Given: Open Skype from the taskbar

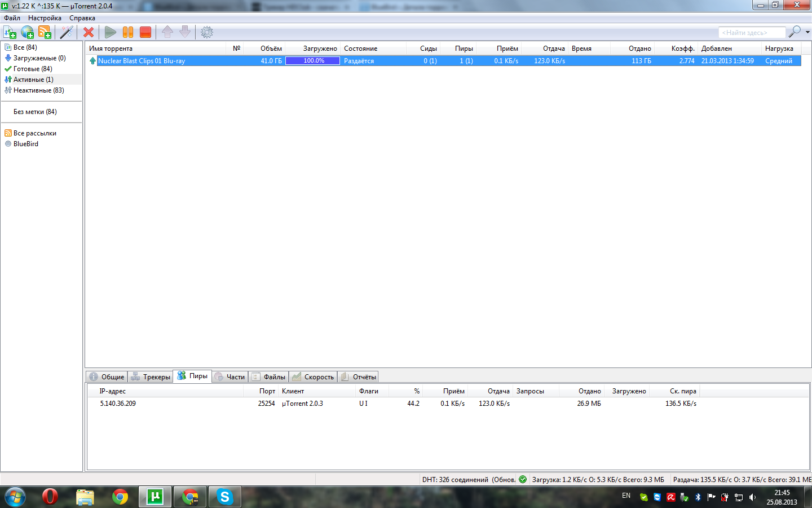Looking at the screenshot, I should 224,497.
